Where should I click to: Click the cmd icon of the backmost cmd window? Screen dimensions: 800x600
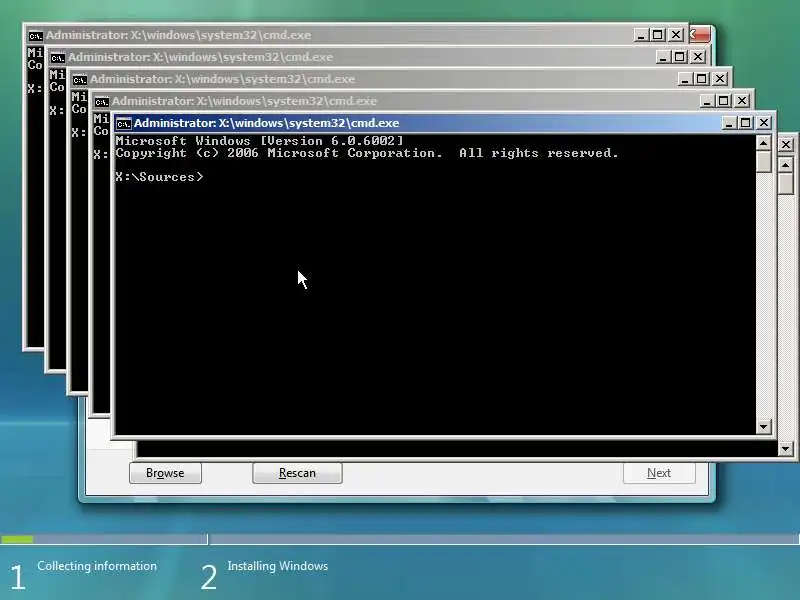coord(35,36)
